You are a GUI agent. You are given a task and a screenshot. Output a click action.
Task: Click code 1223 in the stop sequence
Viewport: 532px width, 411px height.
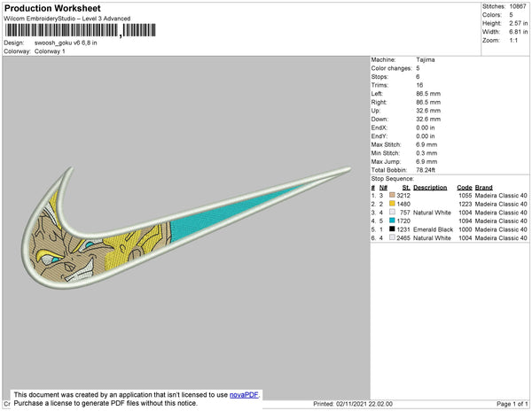point(465,204)
